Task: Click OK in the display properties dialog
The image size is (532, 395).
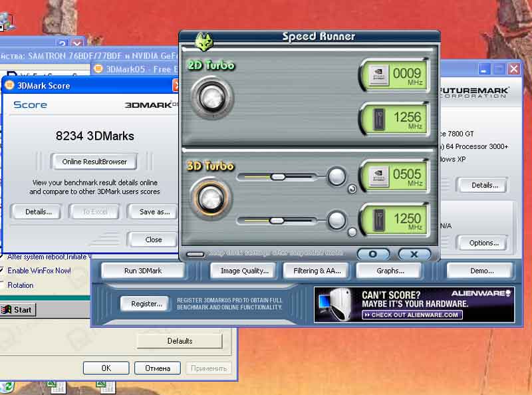Action: point(106,368)
